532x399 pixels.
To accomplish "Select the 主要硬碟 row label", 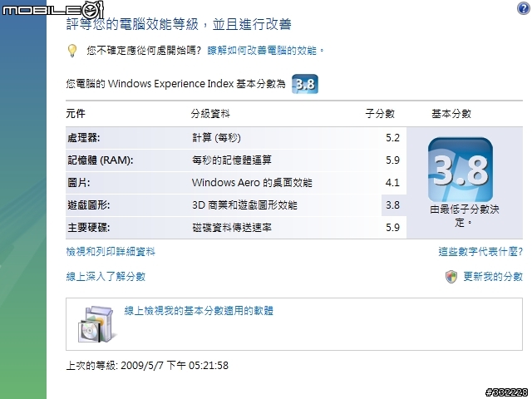I will click(x=89, y=227).
